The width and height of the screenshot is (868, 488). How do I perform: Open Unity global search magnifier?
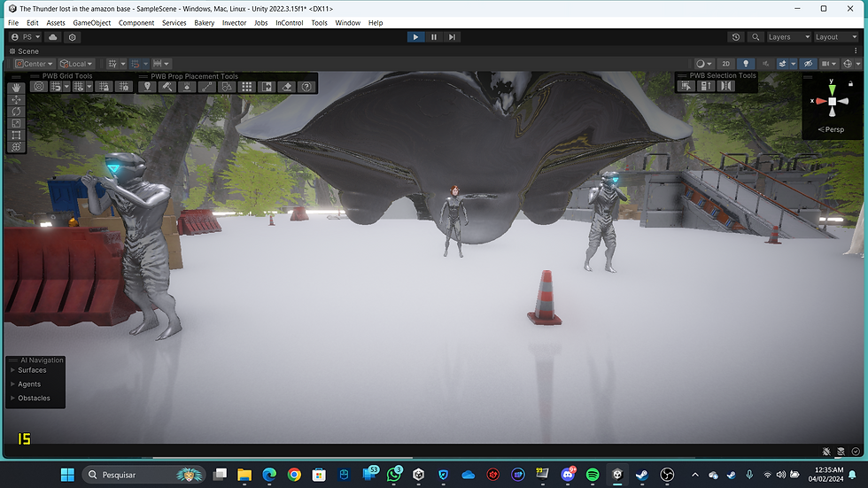click(755, 37)
